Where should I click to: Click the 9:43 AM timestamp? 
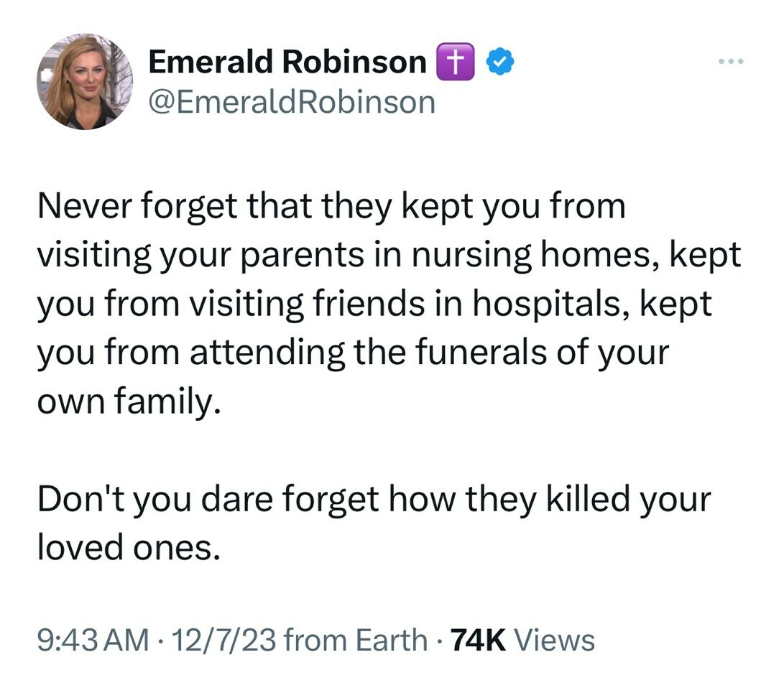93,640
